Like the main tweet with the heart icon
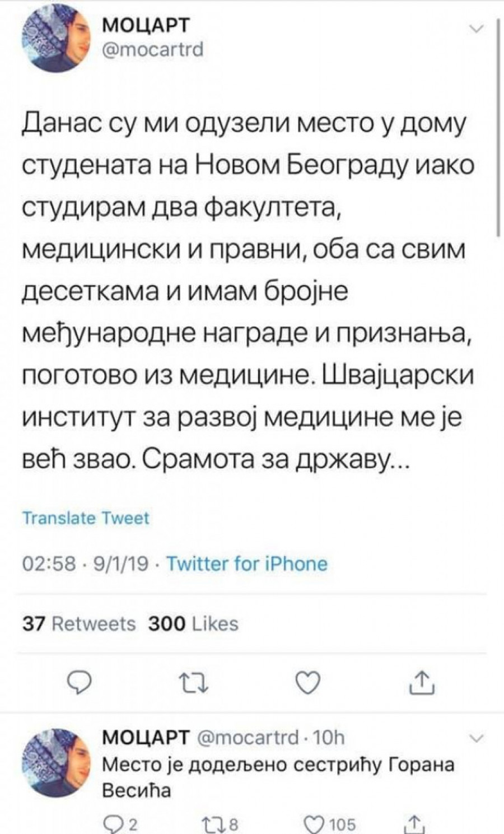This screenshot has height=834, width=504. coord(306,682)
